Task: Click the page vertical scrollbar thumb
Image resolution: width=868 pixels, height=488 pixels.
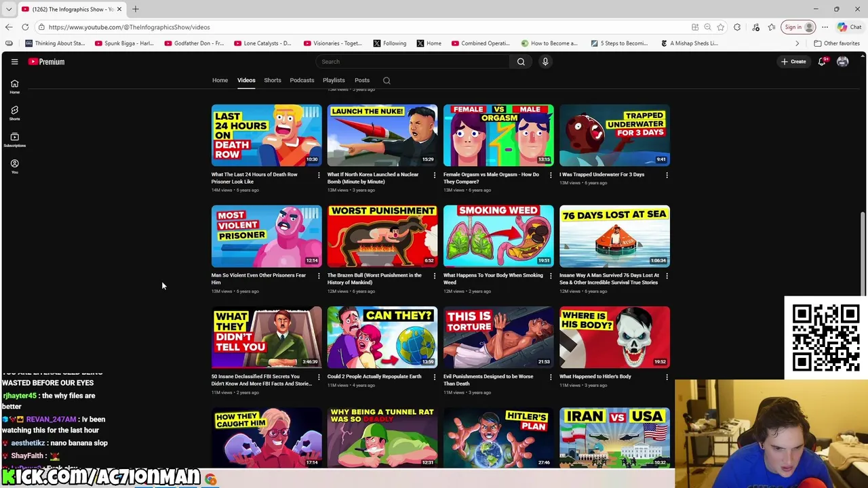Action: [863, 253]
